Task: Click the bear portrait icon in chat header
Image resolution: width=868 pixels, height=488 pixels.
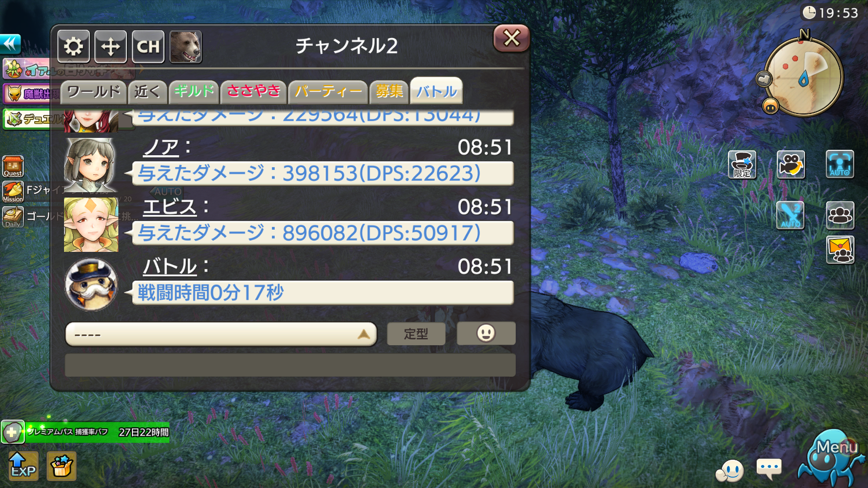Action: click(186, 46)
